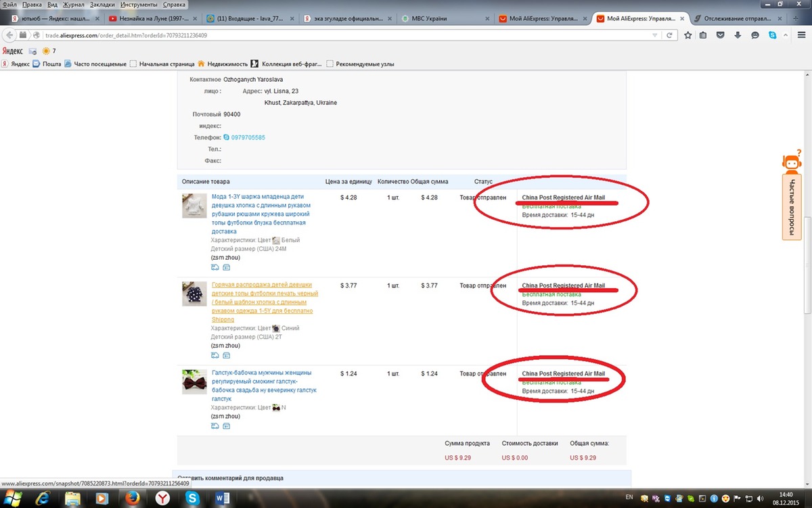Open the Закладки menu
Image resolution: width=812 pixels, height=508 pixels.
(x=101, y=4)
